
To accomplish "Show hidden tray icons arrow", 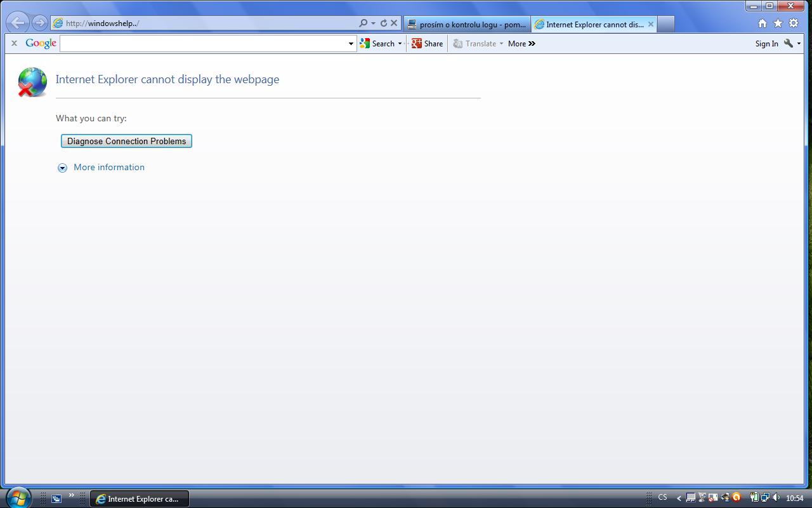I will click(679, 498).
